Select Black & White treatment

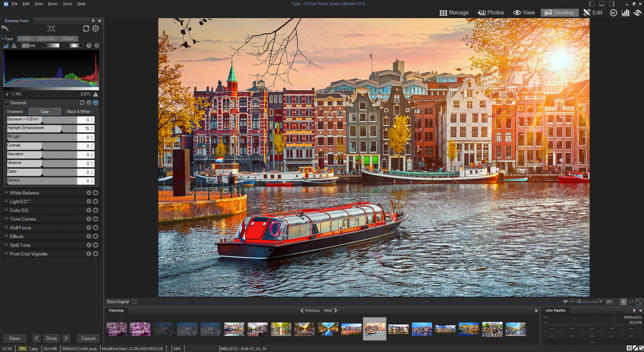78,112
